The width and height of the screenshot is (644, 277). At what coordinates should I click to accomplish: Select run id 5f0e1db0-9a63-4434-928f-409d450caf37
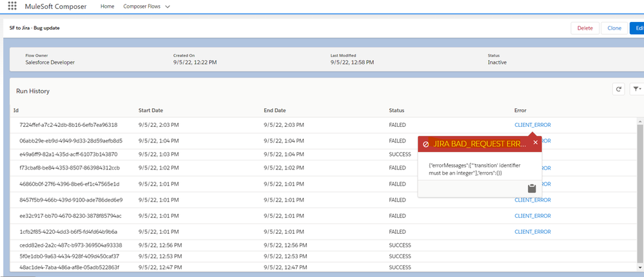pyautogui.click(x=69, y=256)
